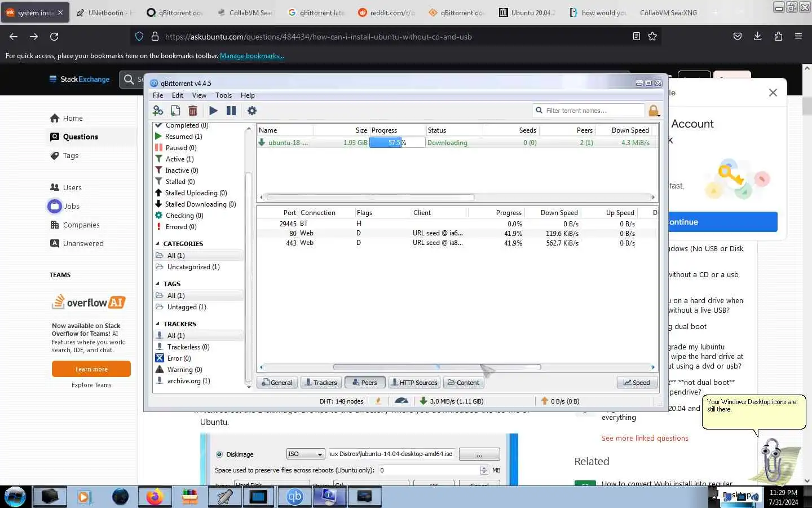Open Firefox hamburger application menu
This screenshot has width=812, height=508.
pyautogui.click(x=798, y=37)
